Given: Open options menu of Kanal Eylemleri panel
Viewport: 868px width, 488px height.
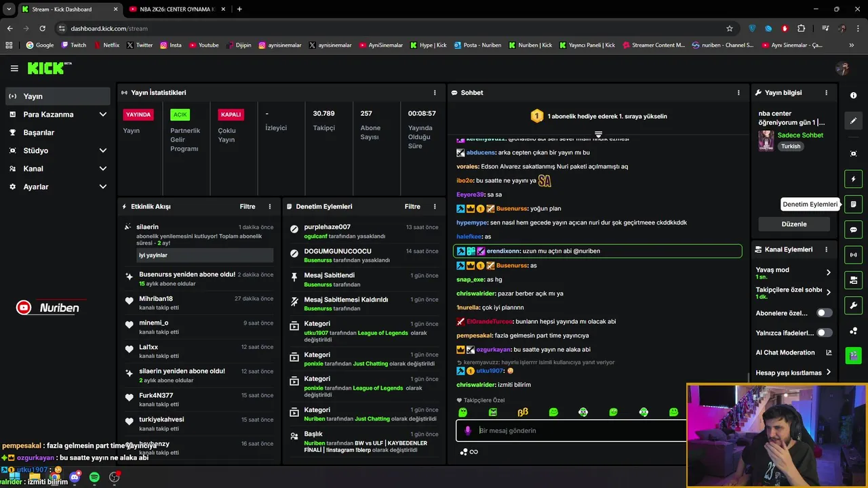Looking at the screenshot, I should (x=826, y=249).
